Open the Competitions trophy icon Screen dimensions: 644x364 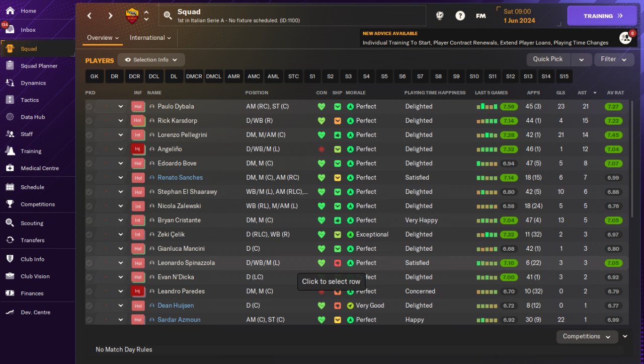tap(10, 204)
